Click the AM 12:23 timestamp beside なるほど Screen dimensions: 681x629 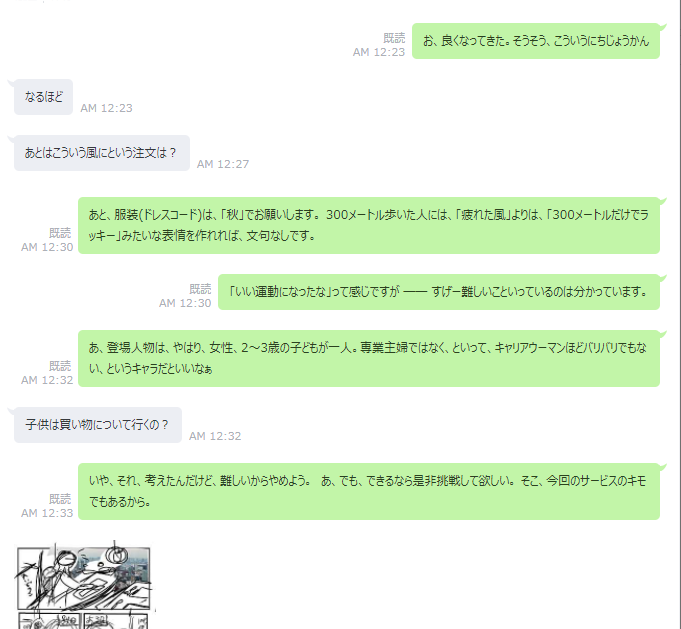coord(106,108)
